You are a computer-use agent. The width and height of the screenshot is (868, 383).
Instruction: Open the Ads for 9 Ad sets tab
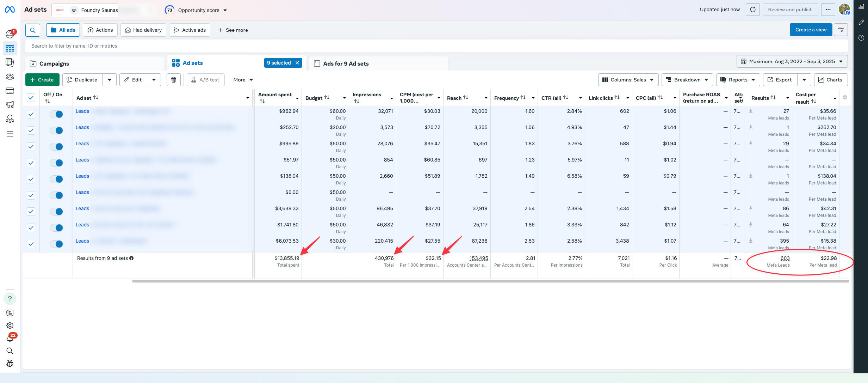[x=346, y=63]
